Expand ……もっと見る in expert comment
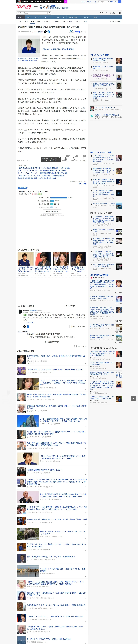The width and height of the screenshot is (138, 644). (x=29, y=323)
